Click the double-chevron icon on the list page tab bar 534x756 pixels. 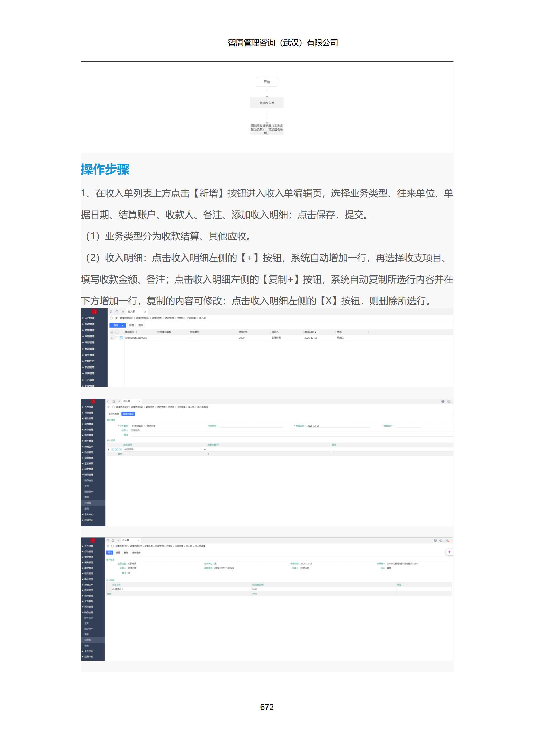tap(123, 311)
